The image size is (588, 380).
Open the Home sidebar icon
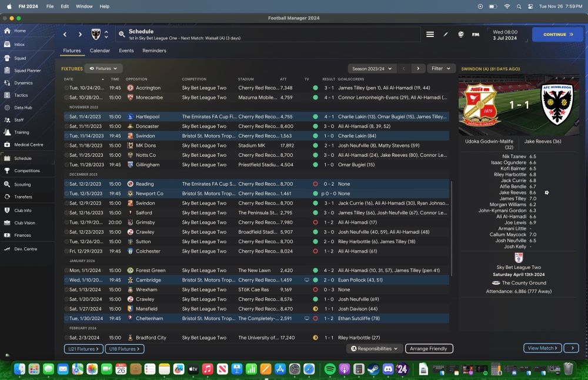(7, 31)
